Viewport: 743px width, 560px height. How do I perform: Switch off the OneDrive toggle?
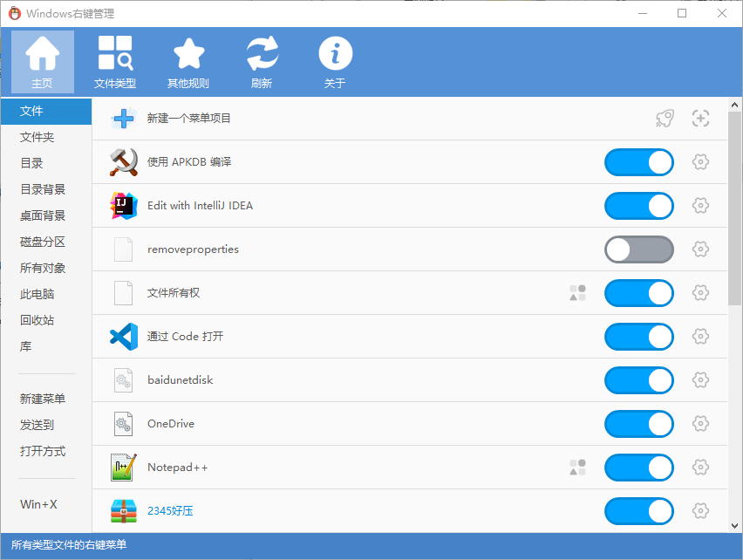639,424
